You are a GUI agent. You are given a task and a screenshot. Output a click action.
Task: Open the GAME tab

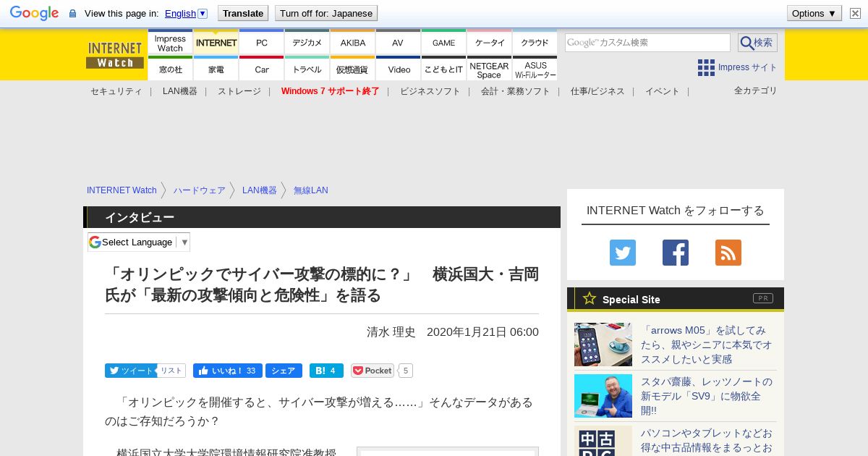(x=444, y=42)
